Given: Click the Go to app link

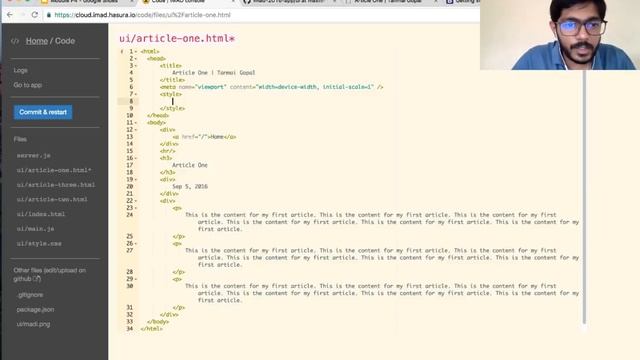Looking at the screenshot, I should 28,85.
